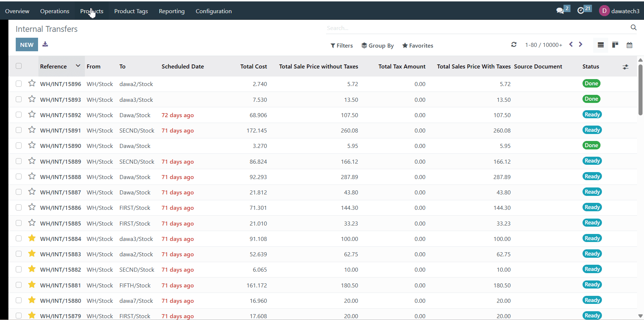The image size is (644, 320).
Task: Check the WH/INT/15882 row checkbox
Action: tap(19, 269)
